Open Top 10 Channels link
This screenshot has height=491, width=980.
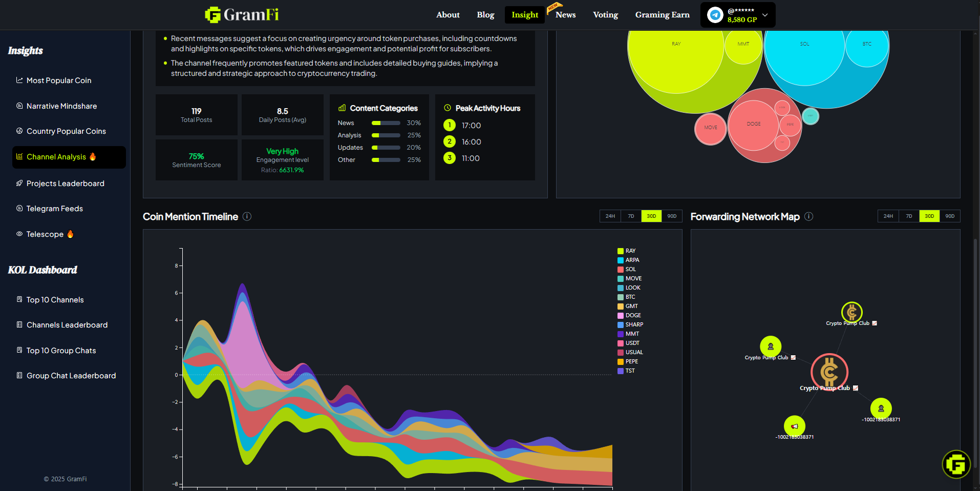point(55,300)
